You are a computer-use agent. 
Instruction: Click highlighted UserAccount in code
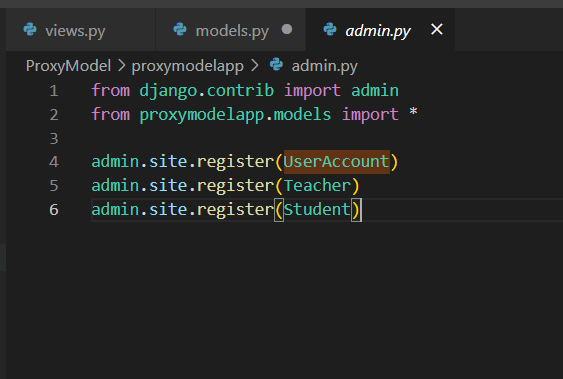coord(336,162)
